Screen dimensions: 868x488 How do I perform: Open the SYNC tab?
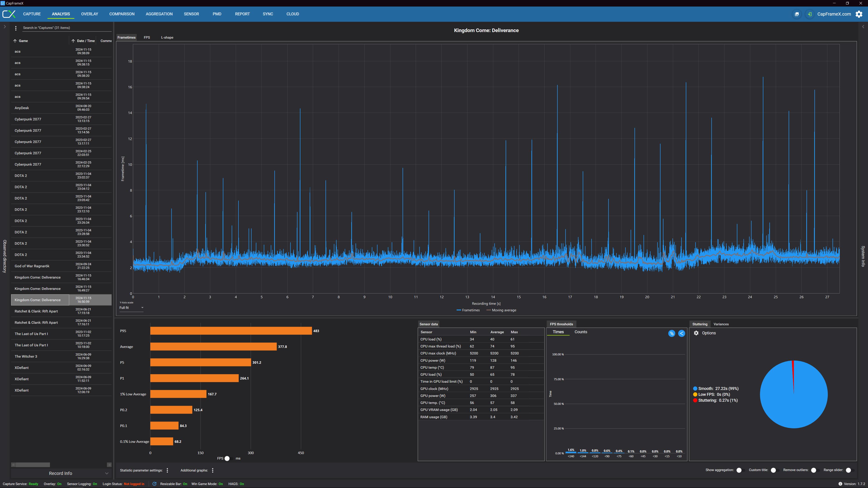[268, 14]
